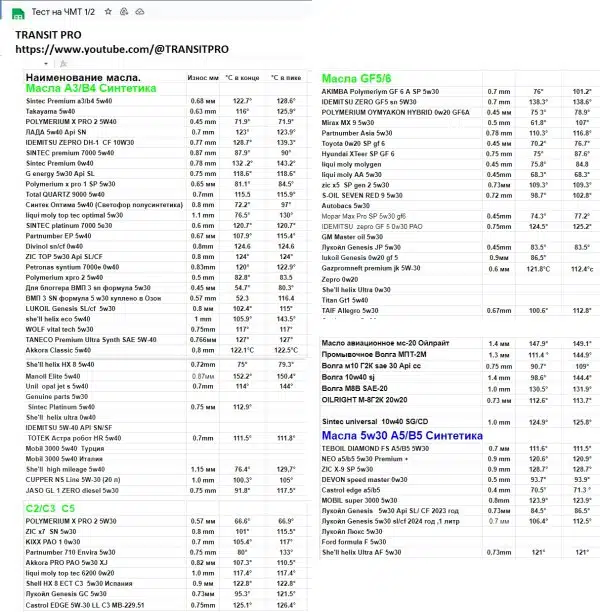Select the AKIMBA Polymeriym GF 6 A SP 5w30 cell

click(x=380, y=92)
